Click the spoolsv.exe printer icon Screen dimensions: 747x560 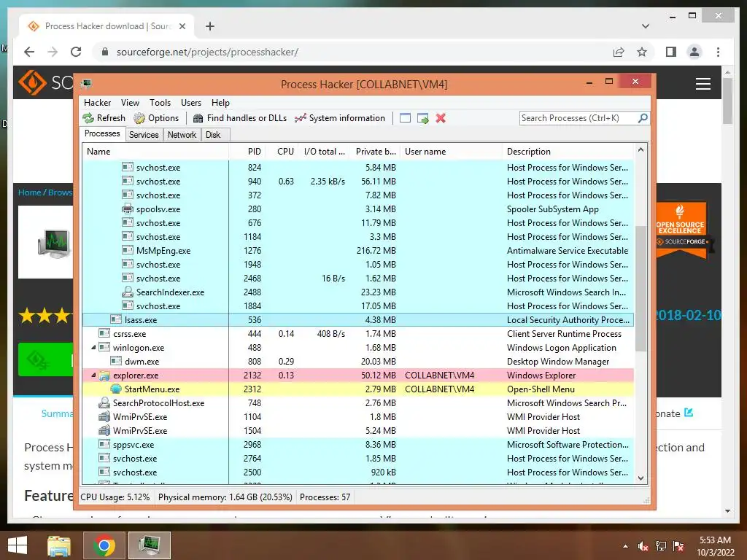click(127, 209)
